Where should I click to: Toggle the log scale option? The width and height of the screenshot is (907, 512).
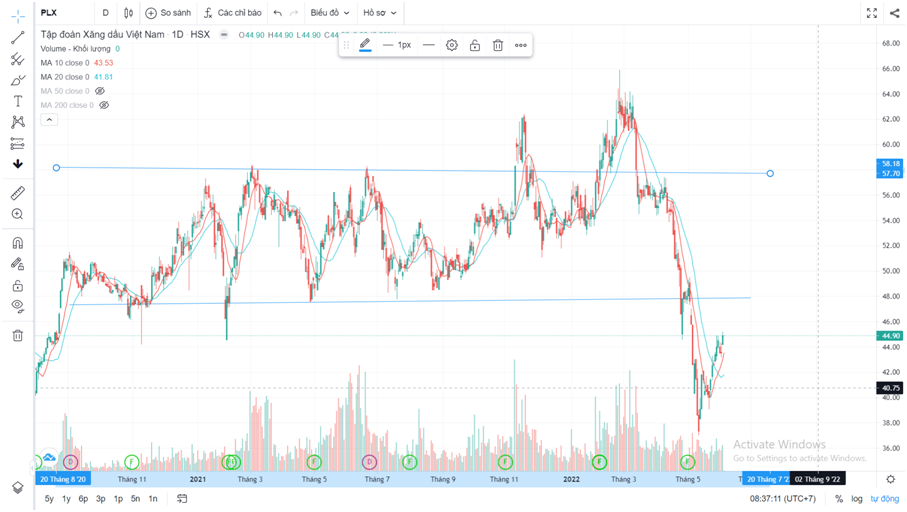click(x=857, y=498)
